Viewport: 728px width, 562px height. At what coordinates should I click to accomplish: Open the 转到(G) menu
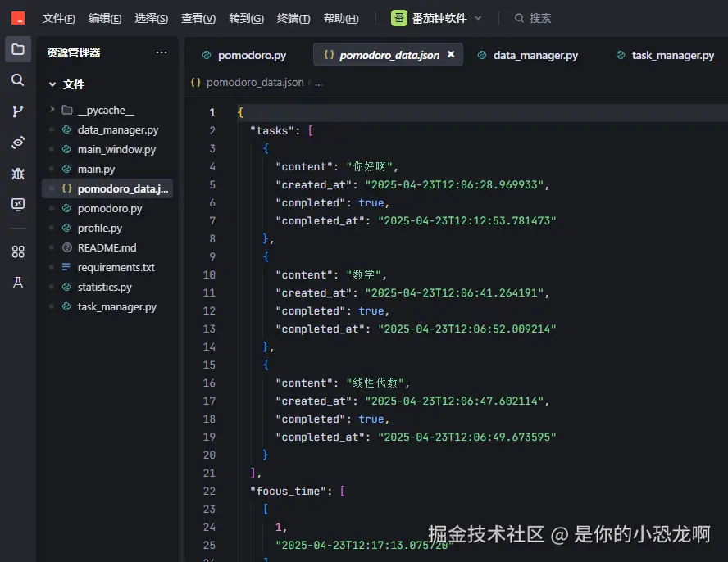pos(246,18)
